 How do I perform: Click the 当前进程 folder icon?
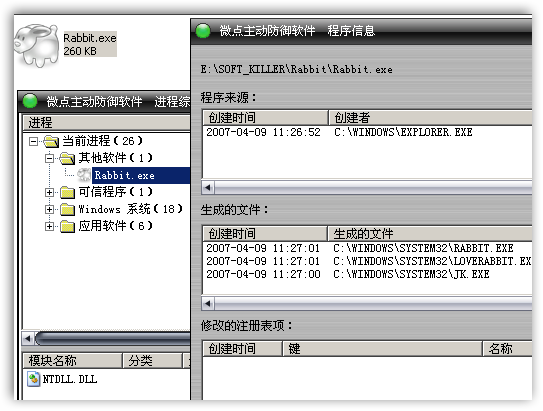(51, 141)
